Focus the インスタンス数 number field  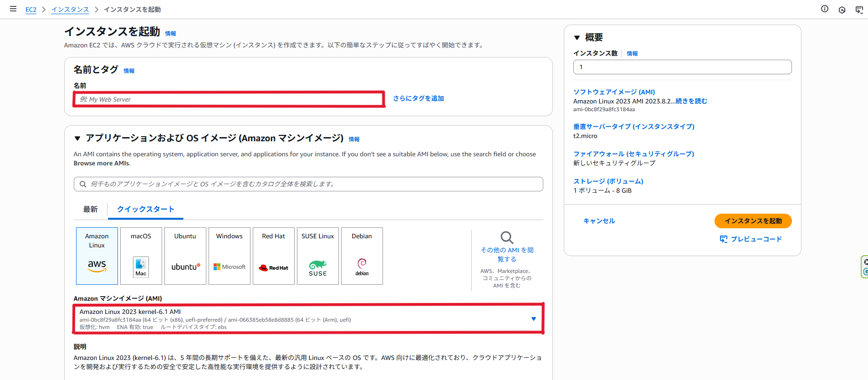(x=683, y=67)
